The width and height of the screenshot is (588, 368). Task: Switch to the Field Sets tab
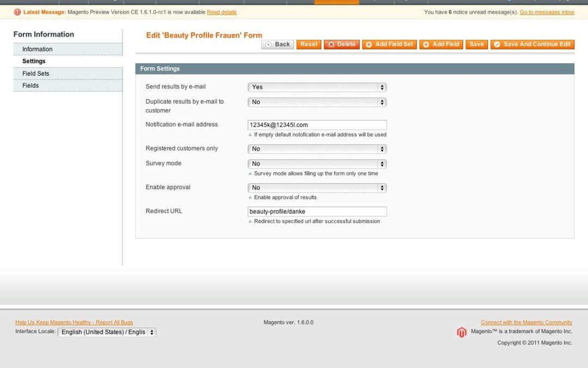[x=68, y=74]
